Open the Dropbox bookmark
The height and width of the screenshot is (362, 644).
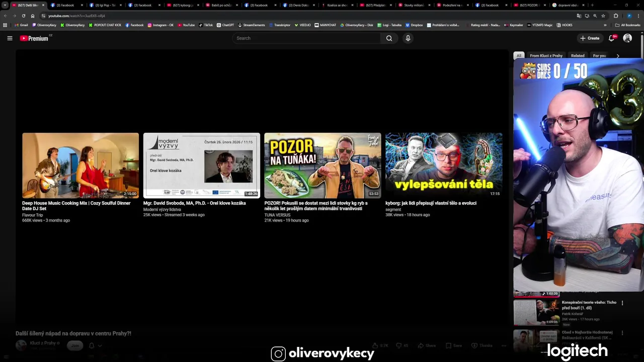coord(414,25)
